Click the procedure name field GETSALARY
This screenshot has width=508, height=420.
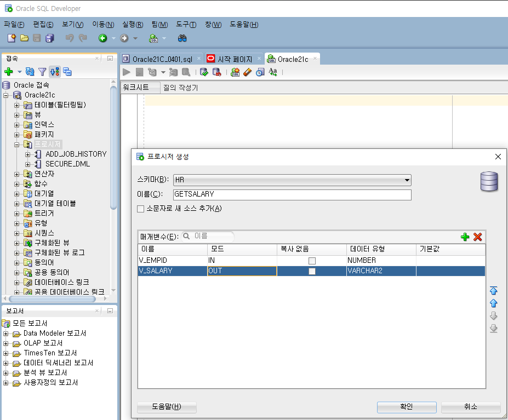292,194
